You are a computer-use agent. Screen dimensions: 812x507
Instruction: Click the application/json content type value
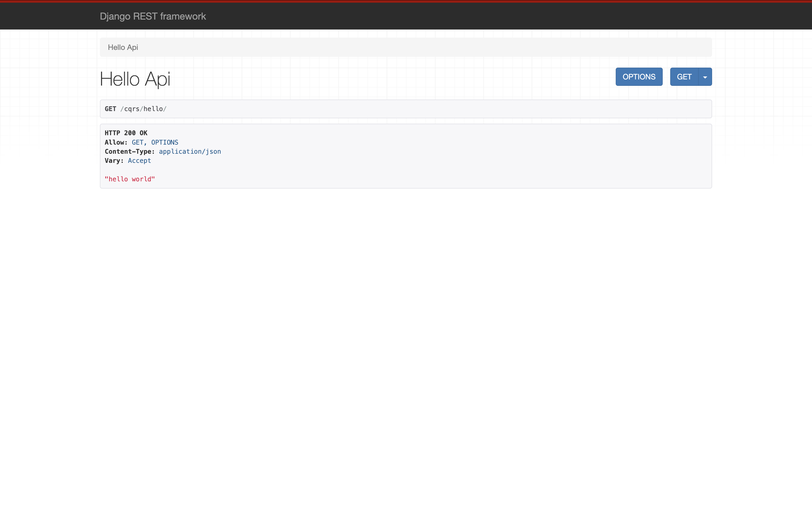190,152
